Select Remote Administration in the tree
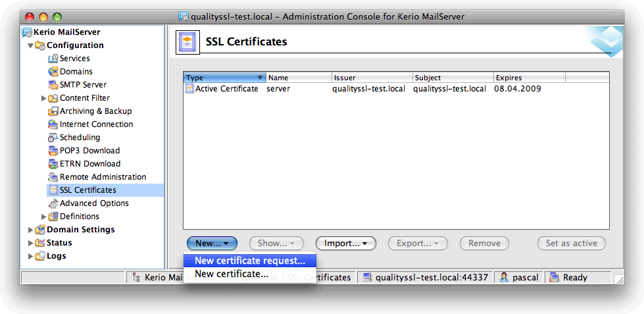This screenshot has width=644, height=314. tap(103, 176)
